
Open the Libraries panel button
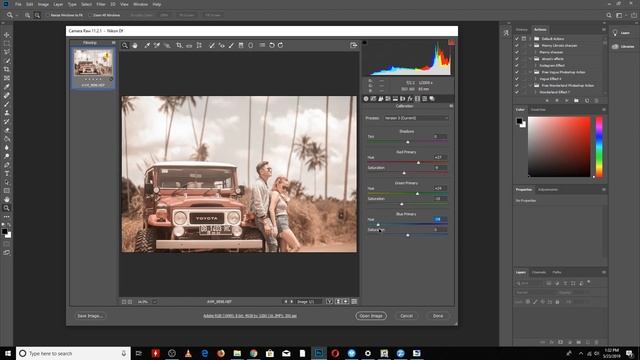[623, 47]
